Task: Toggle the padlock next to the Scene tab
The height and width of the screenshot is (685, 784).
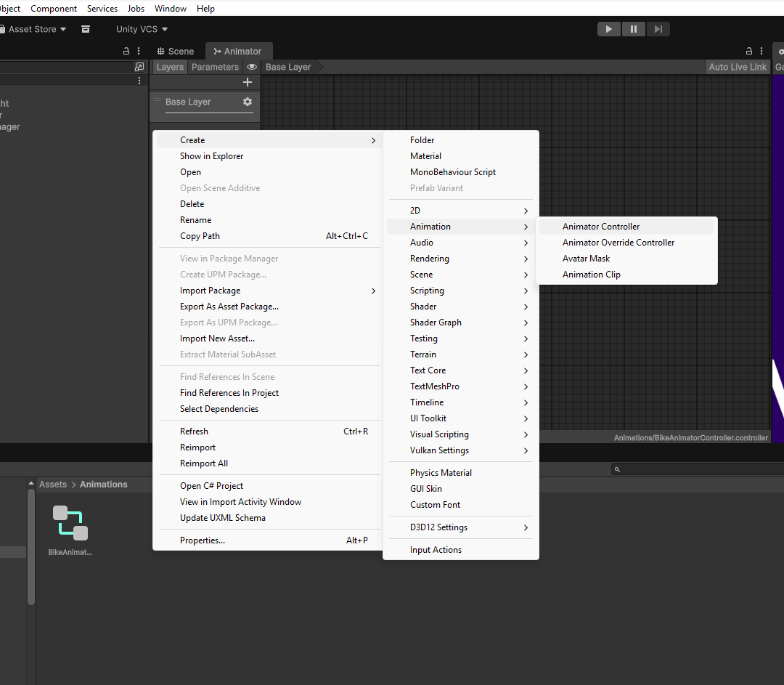Action: click(x=126, y=51)
